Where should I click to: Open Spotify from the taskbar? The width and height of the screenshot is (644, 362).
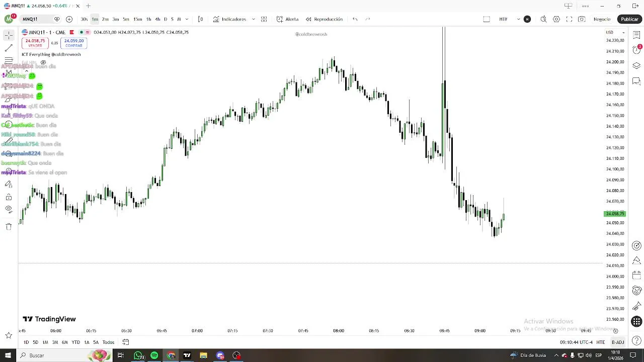click(154, 355)
